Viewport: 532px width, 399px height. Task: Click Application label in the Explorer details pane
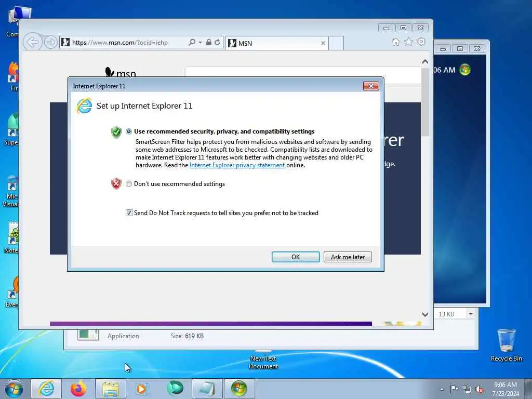click(x=123, y=336)
